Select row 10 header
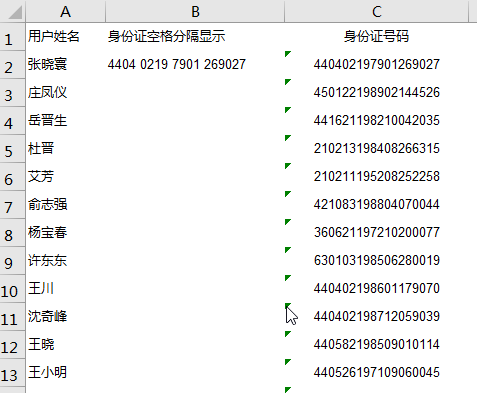The image size is (477, 393). (12, 289)
